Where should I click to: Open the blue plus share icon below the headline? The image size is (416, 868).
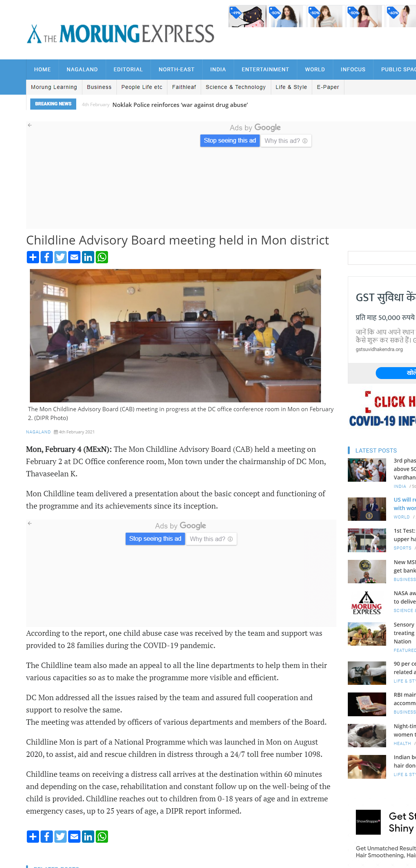coord(33,257)
